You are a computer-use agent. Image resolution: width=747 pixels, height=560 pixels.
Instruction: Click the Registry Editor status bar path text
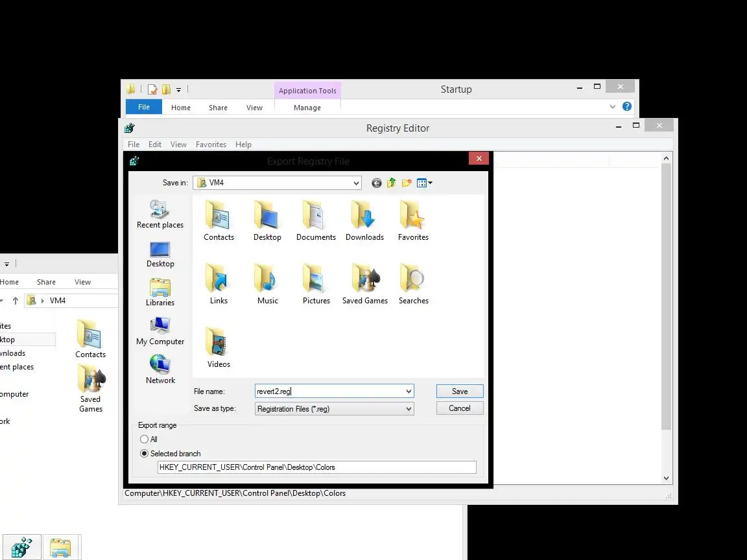[235, 493]
